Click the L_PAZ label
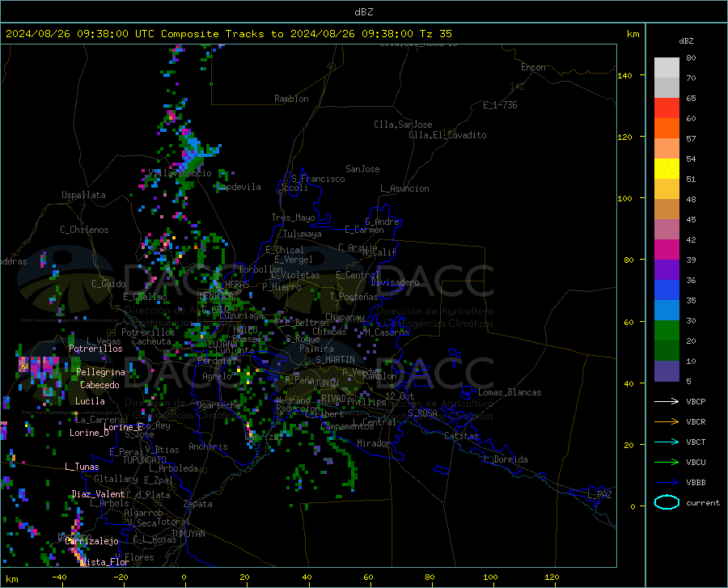The width and height of the screenshot is (728, 588). 599,495
